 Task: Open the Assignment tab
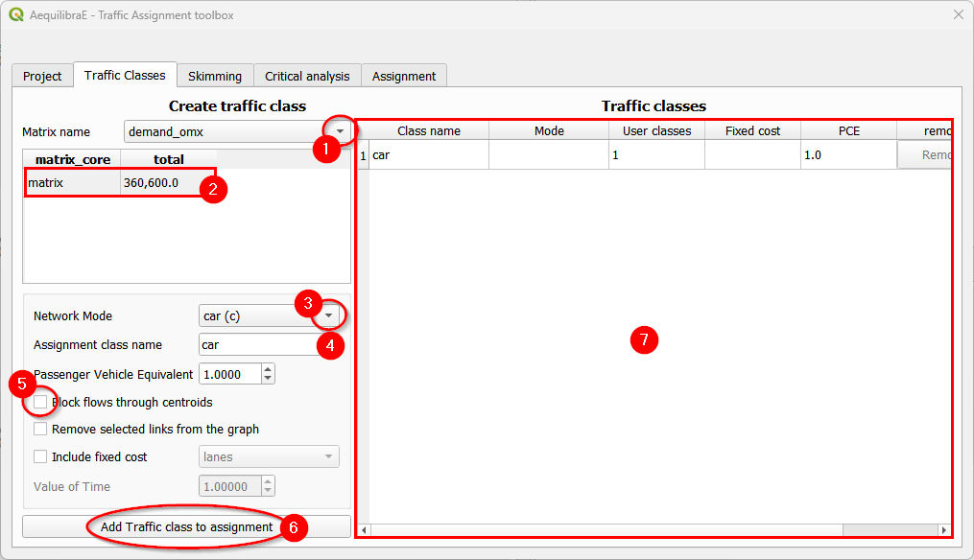(403, 75)
